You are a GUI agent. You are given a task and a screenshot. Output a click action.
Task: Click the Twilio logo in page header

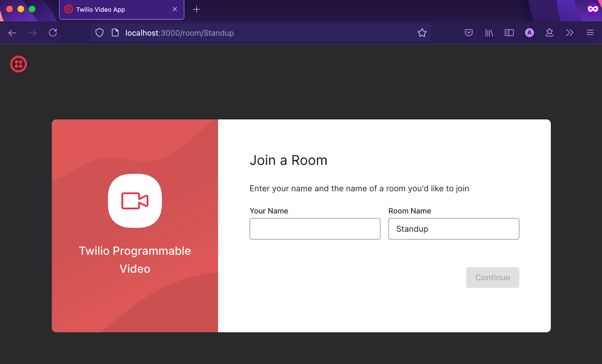tap(18, 64)
